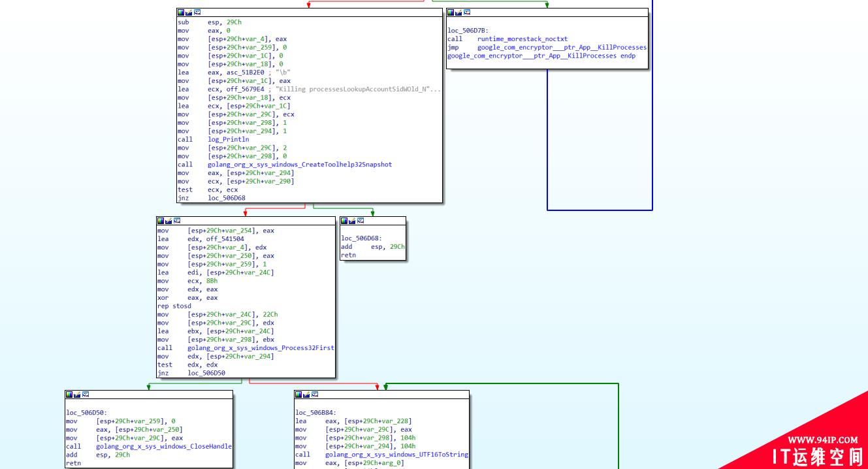Select the 'log_Println' call target
This screenshot has height=469, width=868.
(x=229, y=139)
